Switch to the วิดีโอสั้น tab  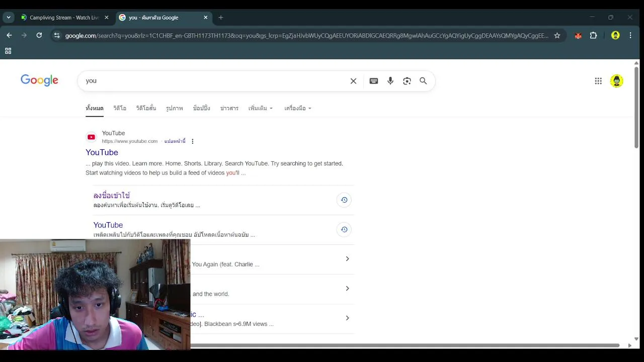pyautogui.click(x=146, y=108)
